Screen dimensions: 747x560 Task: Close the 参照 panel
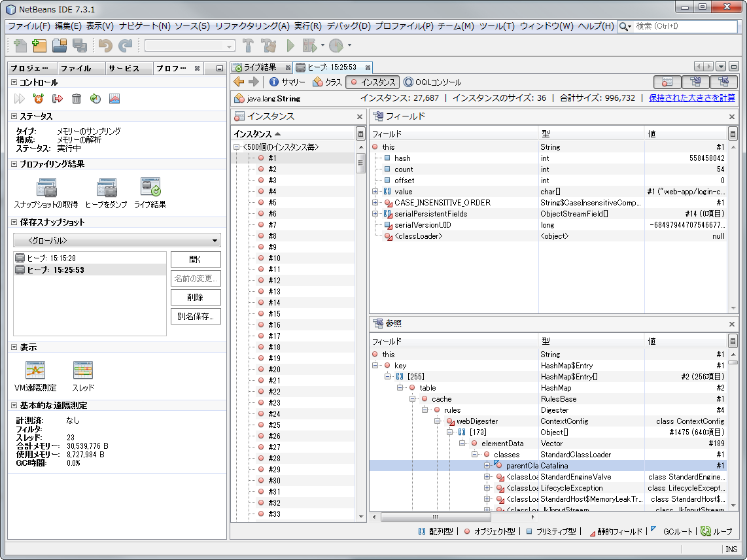732,324
